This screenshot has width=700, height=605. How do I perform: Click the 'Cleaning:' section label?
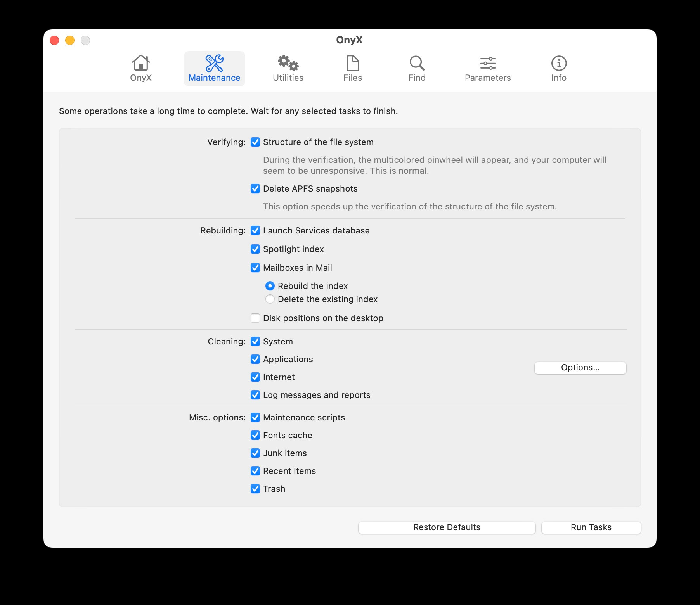(x=227, y=342)
